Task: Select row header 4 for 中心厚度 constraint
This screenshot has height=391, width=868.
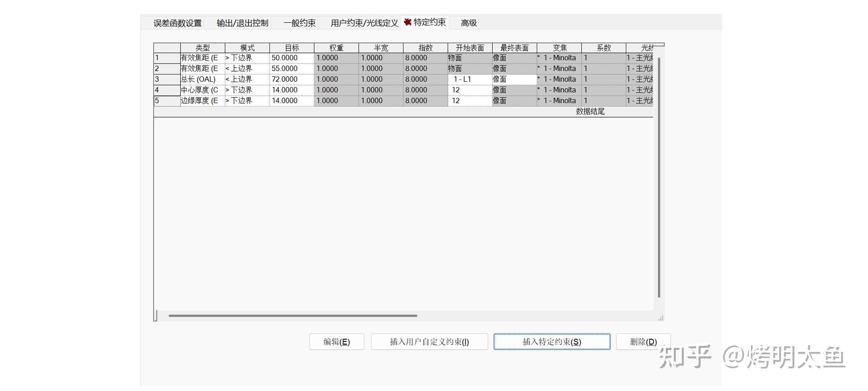Action: 167,90
